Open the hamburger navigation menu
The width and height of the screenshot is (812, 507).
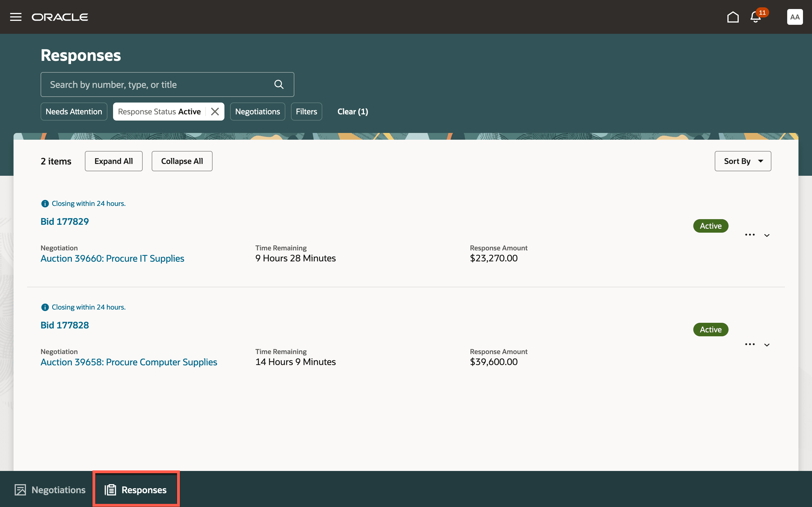[x=16, y=17]
